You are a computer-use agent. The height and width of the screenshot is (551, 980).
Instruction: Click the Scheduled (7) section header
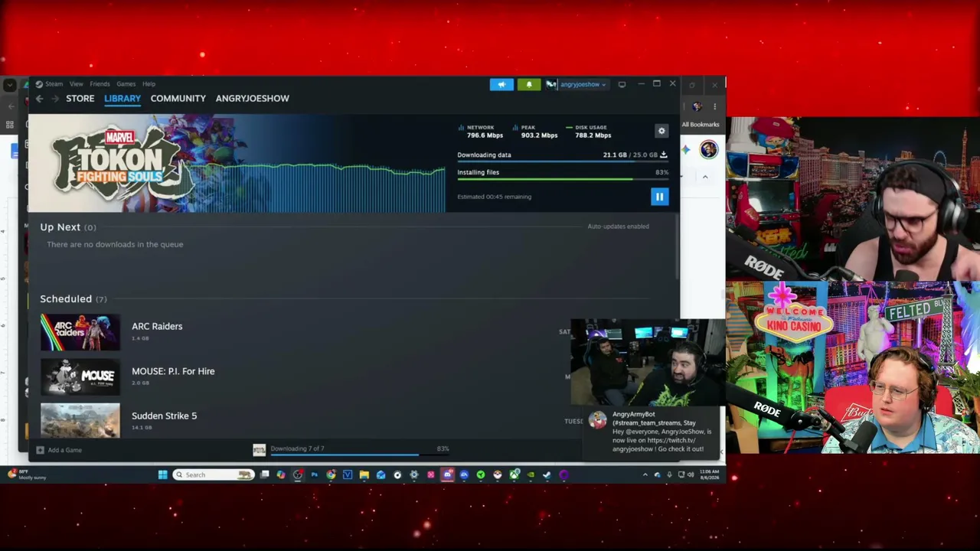point(73,298)
